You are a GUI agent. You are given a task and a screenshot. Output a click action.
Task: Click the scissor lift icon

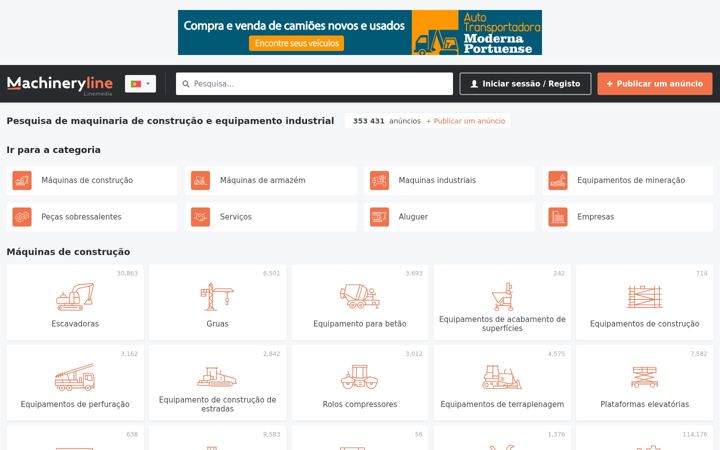[645, 377]
